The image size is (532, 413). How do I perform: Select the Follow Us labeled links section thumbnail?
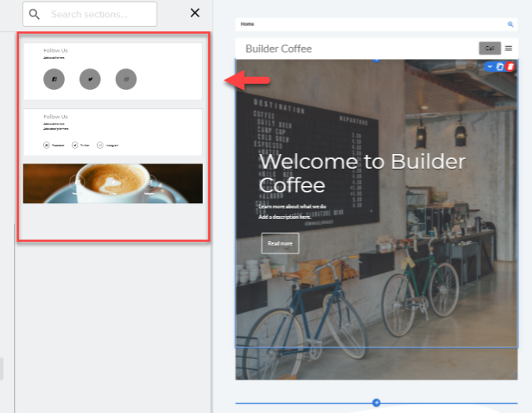[113, 132]
